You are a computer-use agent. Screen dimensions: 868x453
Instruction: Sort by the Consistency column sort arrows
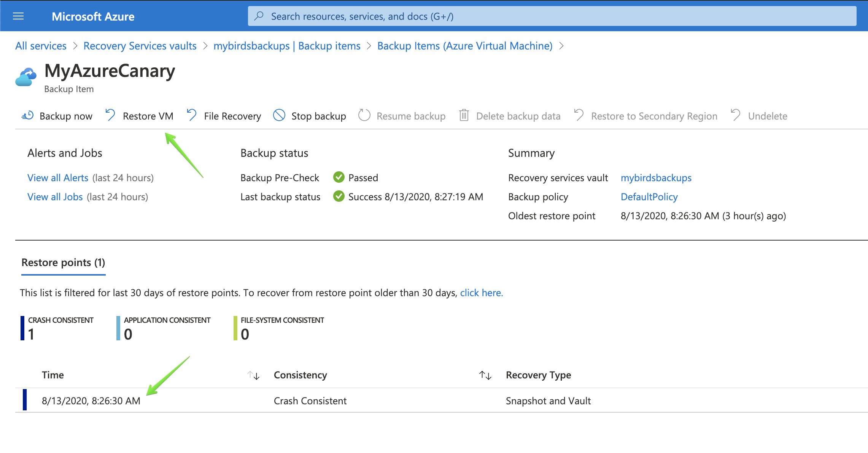(x=485, y=375)
